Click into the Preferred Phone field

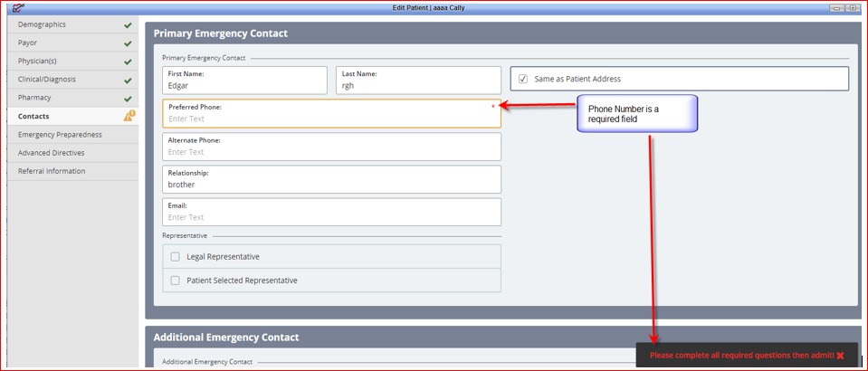tap(331, 113)
